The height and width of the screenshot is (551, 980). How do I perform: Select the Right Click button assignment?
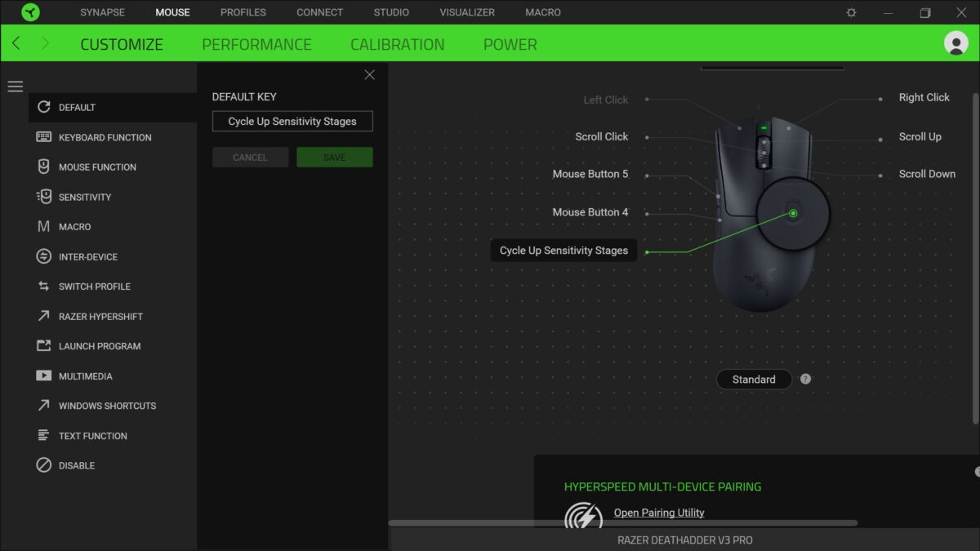click(924, 97)
